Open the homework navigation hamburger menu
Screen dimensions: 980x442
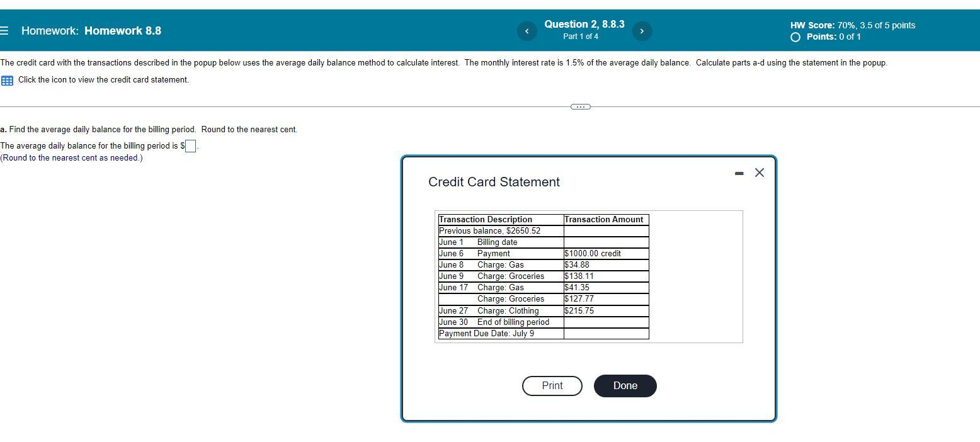tap(4, 31)
